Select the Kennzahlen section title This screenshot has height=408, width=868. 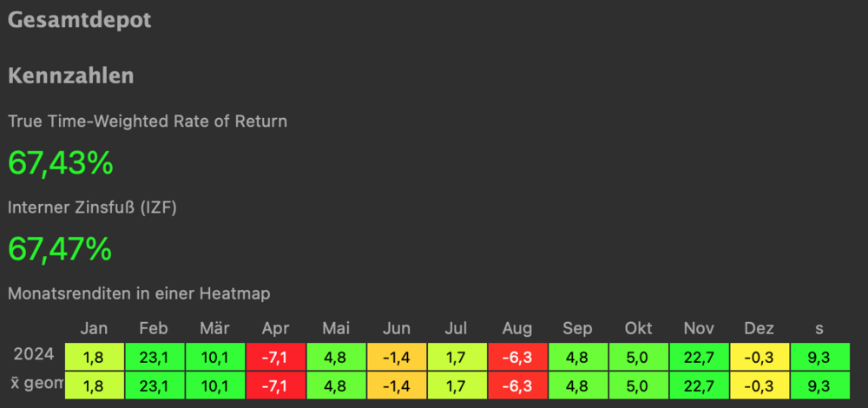pos(70,76)
